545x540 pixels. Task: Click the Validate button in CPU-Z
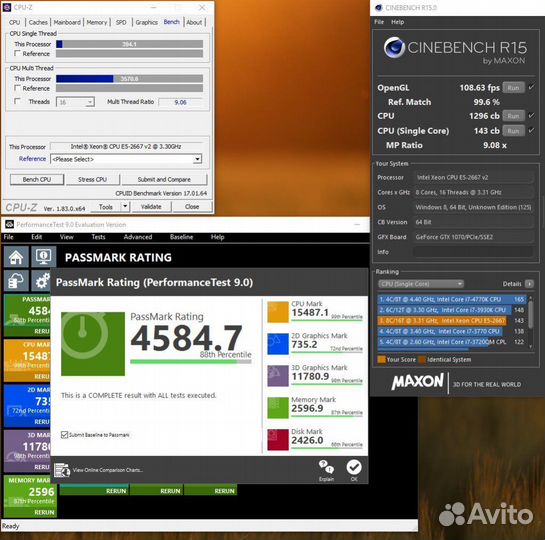[151, 207]
